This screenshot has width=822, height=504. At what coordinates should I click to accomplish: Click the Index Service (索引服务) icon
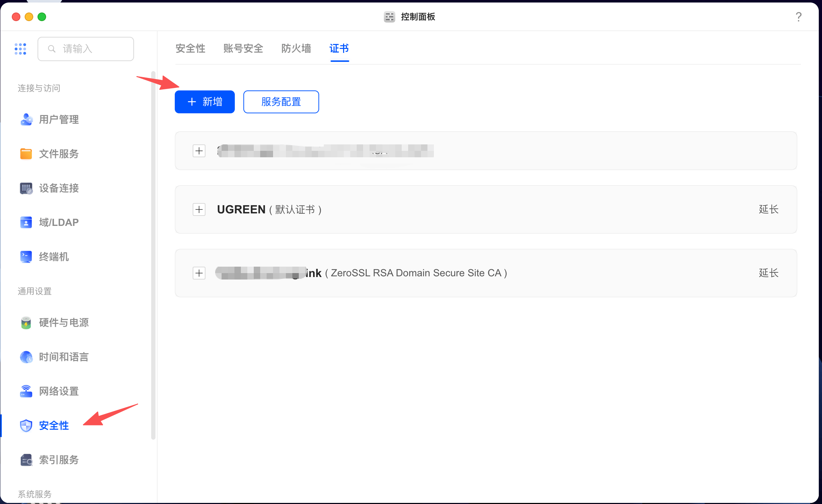(26, 460)
